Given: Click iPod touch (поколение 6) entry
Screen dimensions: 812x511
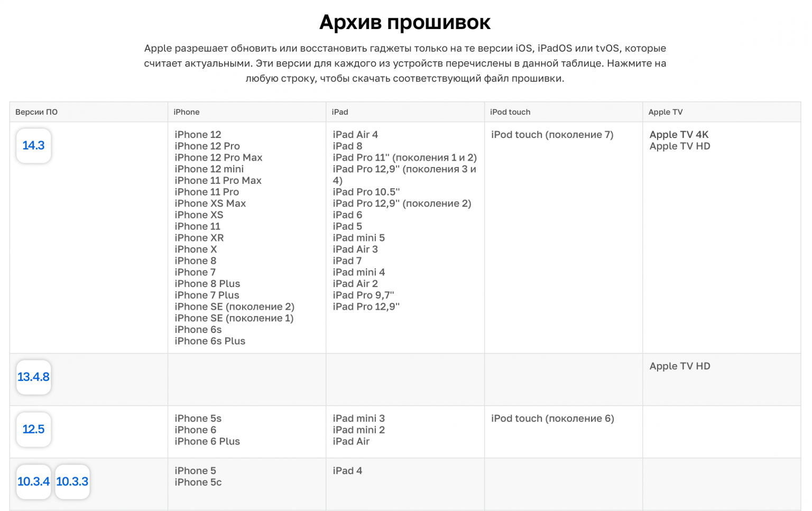Looking at the screenshot, I should pos(553,419).
